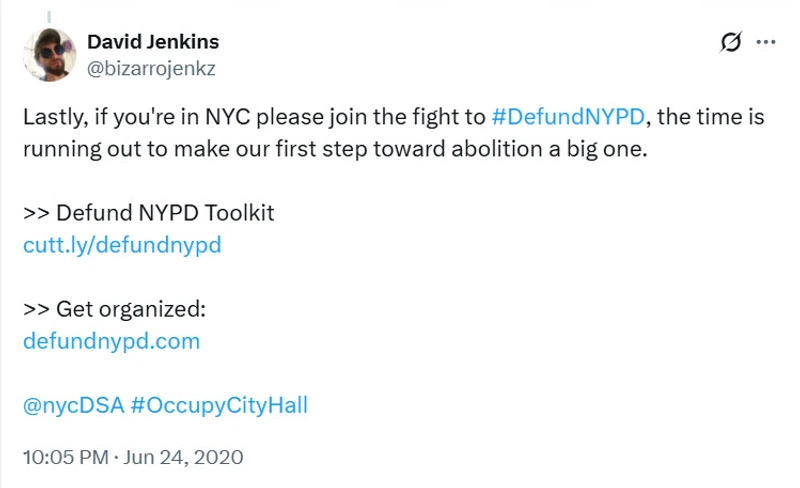Follow the cutt.ly/defundnypd link

pyautogui.click(x=121, y=245)
